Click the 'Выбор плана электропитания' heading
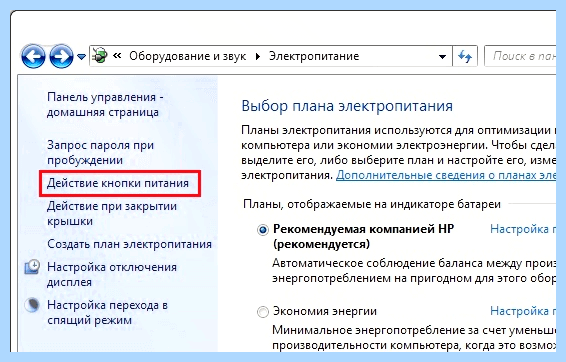 (x=347, y=106)
